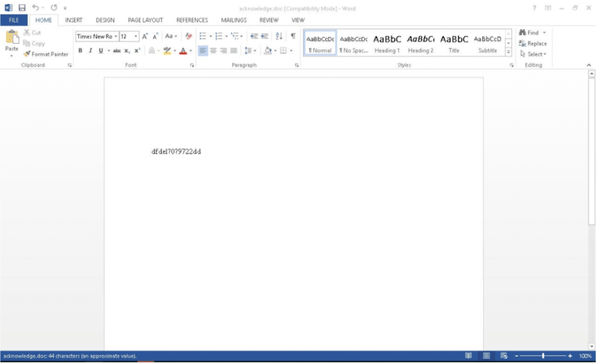Decrease the paragraph indent
596x364 pixels.
[254, 36]
